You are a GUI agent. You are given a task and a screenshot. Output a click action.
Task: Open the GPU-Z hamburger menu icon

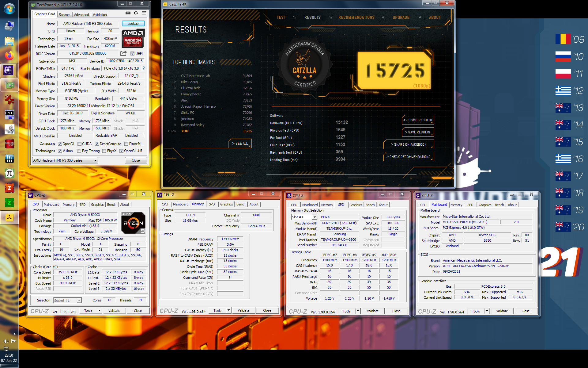click(x=144, y=13)
